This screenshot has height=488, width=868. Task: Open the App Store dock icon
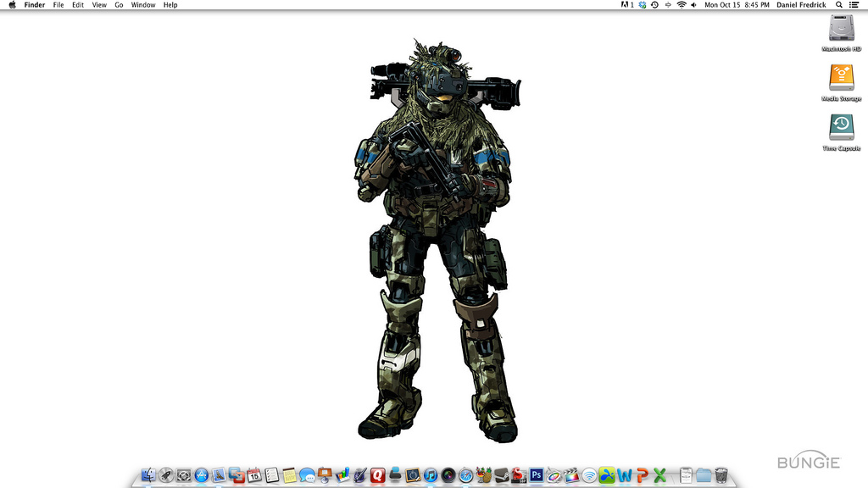coord(202,474)
